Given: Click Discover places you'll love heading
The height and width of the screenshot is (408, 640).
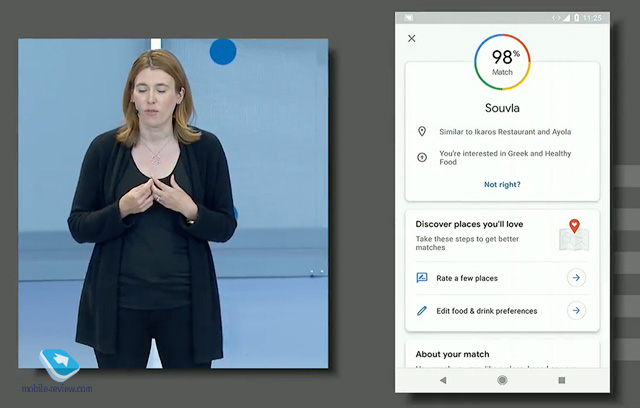Looking at the screenshot, I should click(469, 224).
